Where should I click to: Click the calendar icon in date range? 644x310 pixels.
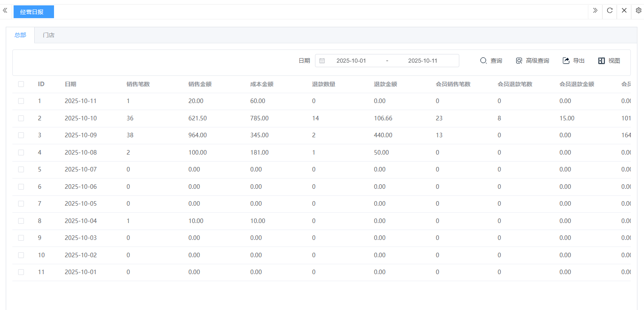(x=322, y=61)
